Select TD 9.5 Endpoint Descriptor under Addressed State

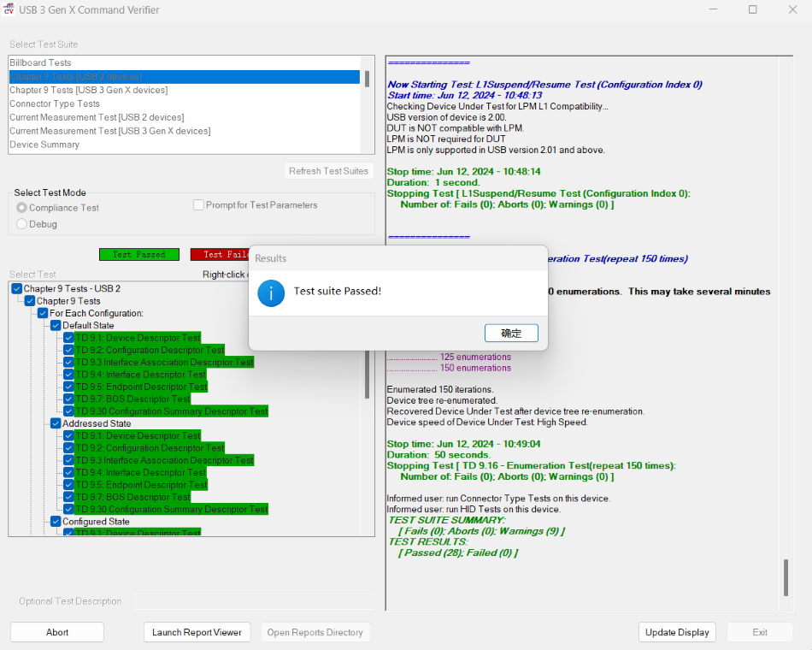pyautogui.click(x=141, y=485)
